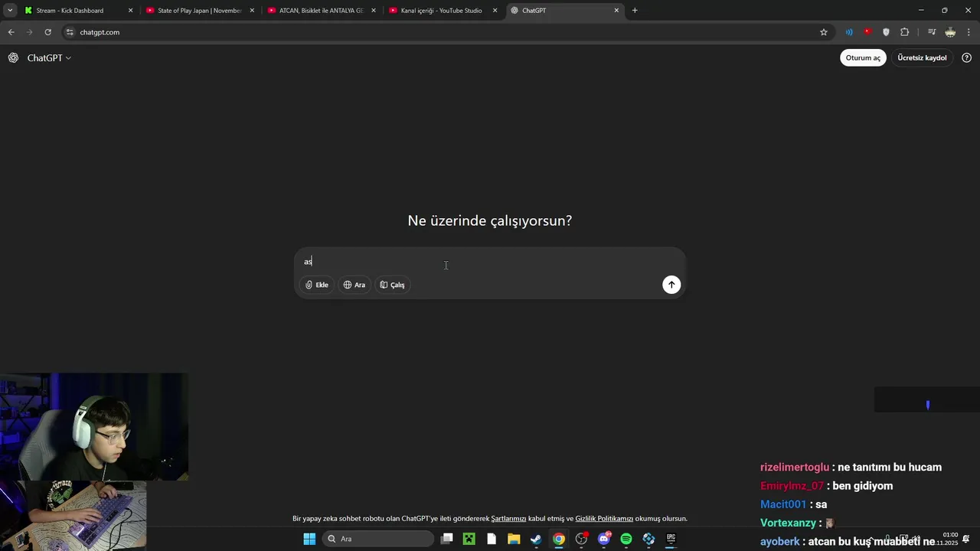Click the browser forward arrow

29,32
